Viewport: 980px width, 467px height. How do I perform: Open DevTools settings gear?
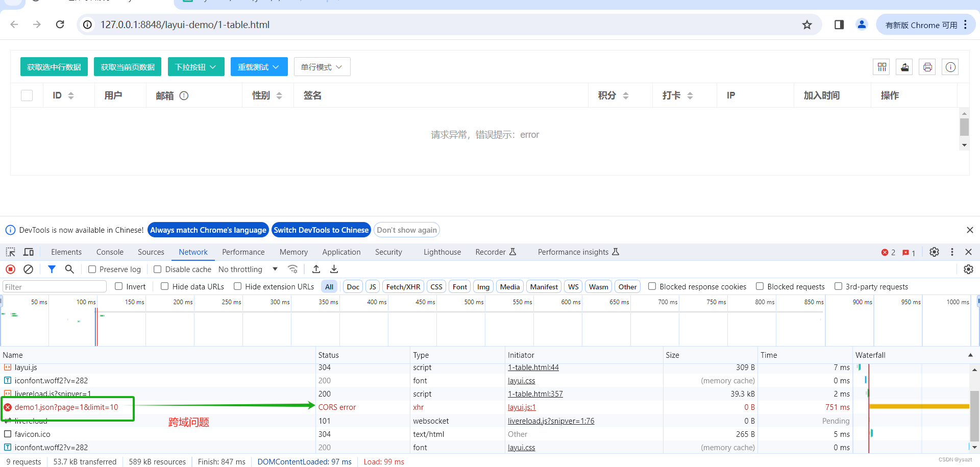point(934,252)
